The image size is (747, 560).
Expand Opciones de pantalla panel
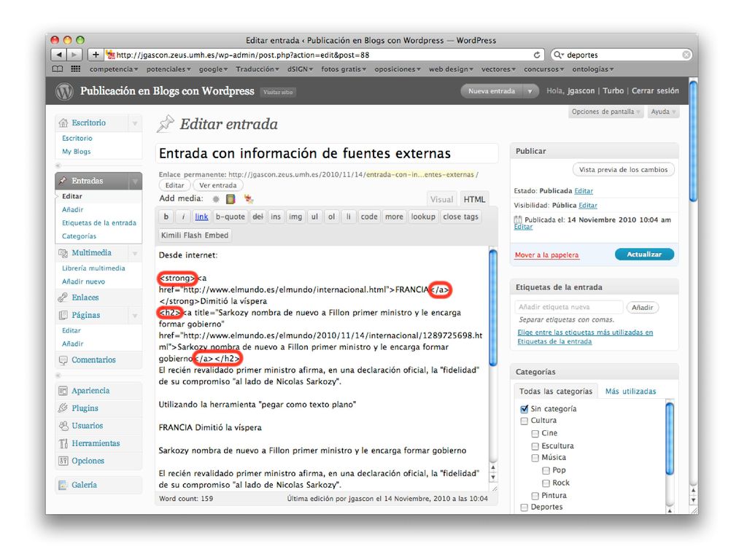click(x=605, y=112)
